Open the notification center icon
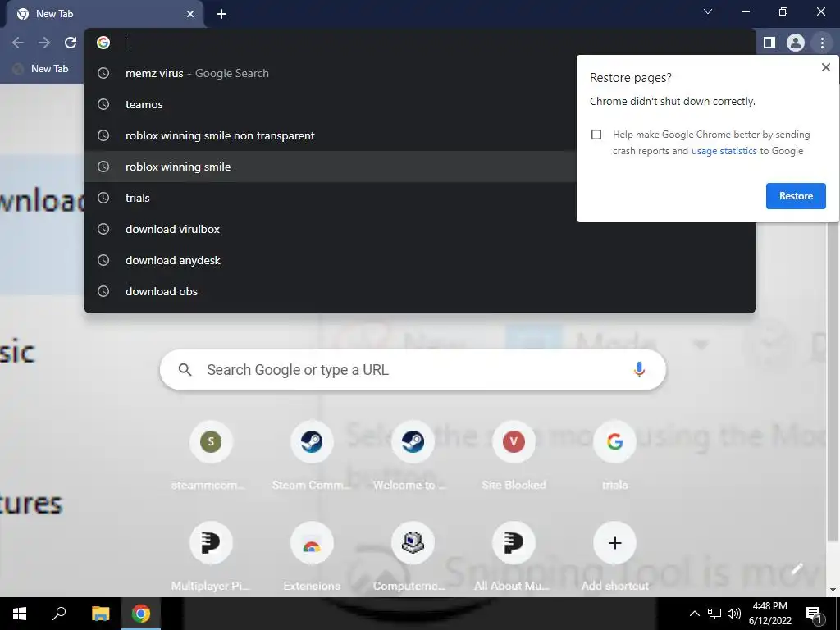840x630 pixels. click(815, 614)
